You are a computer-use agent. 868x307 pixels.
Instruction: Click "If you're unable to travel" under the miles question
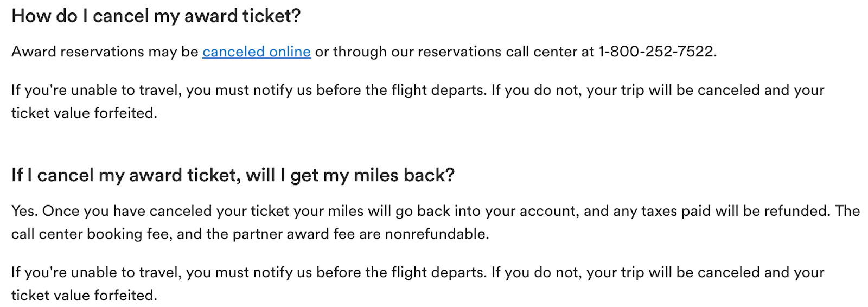(95, 272)
